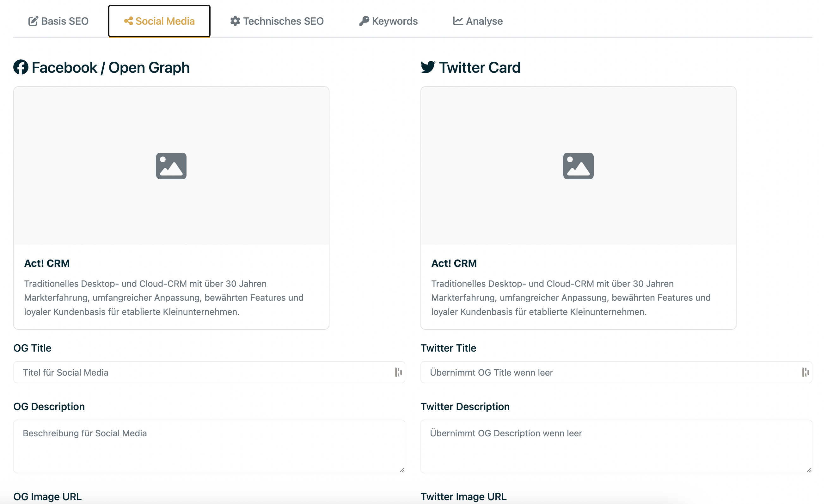Switch to Technisches SEO tab
Viewport: 827px width, 504px height.
coord(277,21)
